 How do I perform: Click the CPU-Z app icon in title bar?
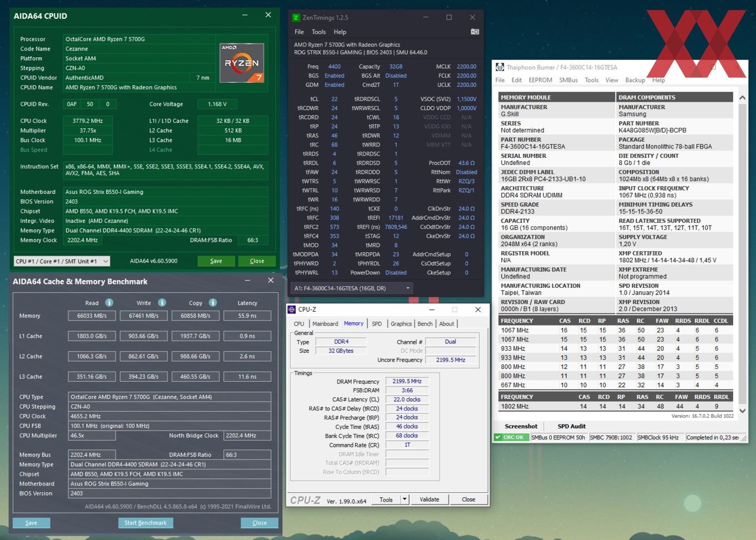tap(292, 309)
